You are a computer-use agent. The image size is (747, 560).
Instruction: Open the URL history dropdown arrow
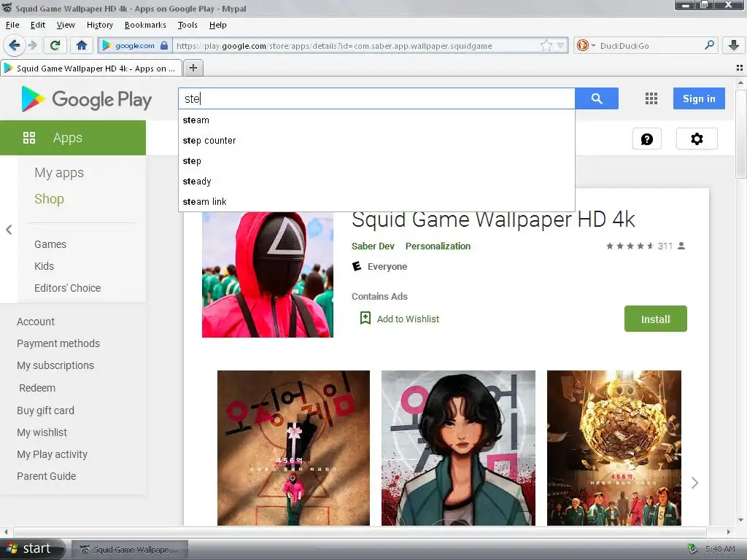tap(561, 46)
